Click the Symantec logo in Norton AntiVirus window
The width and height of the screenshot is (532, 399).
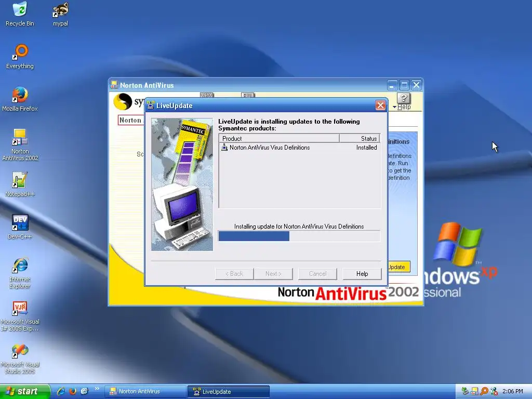(x=123, y=101)
